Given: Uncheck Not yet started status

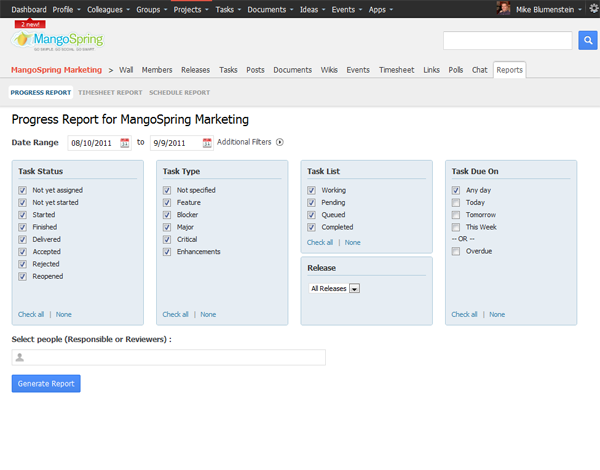Looking at the screenshot, I should [23, 202].
